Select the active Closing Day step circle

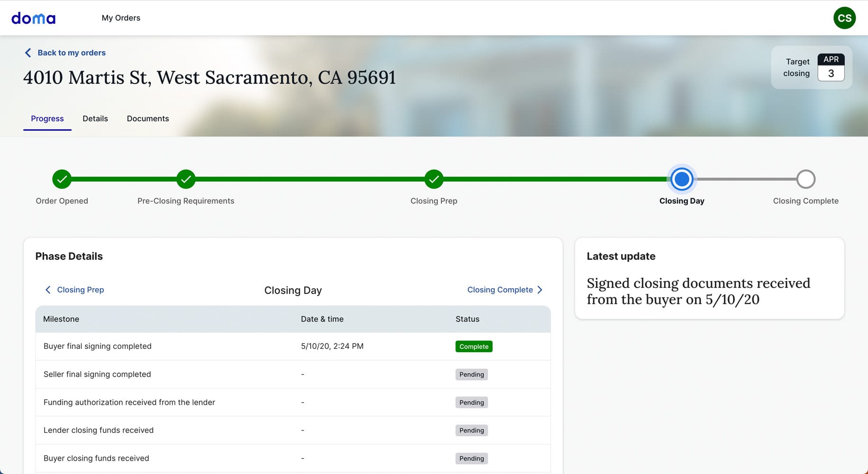(682, 179)
